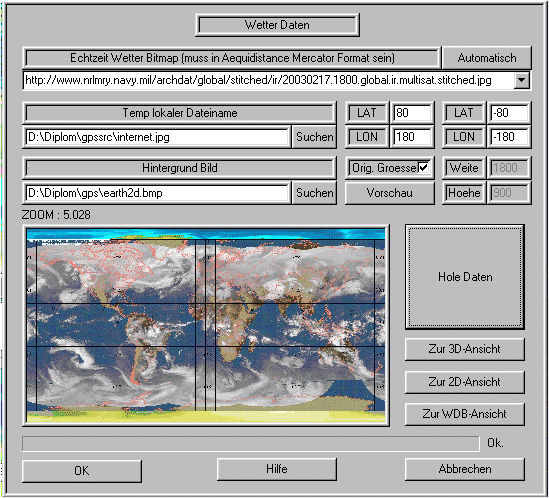
Task: Toggle the Orig. Groesse checkbox
Action: (423, 168)
